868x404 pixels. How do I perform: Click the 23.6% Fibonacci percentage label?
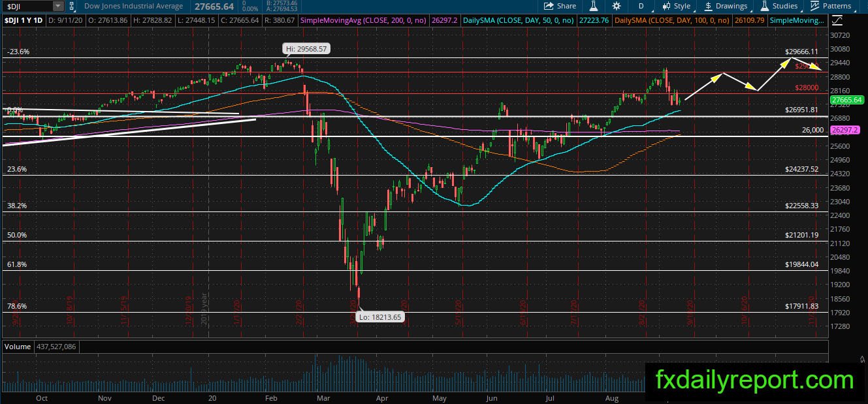[16, 169]
